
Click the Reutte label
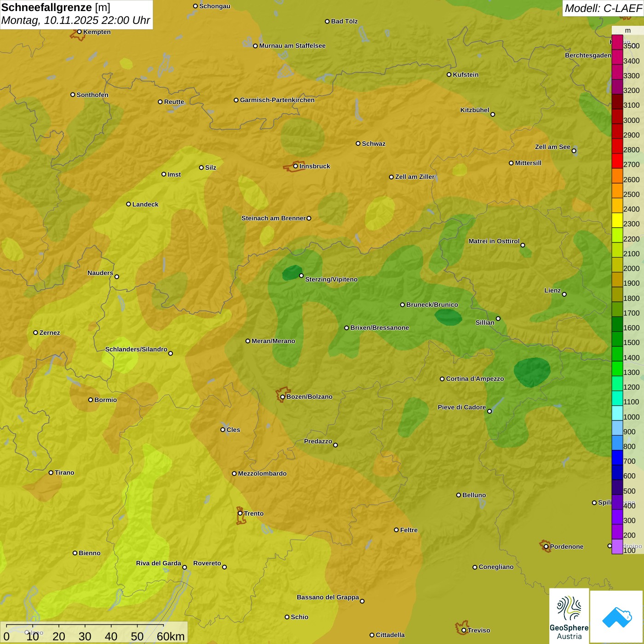click(174, 102)
